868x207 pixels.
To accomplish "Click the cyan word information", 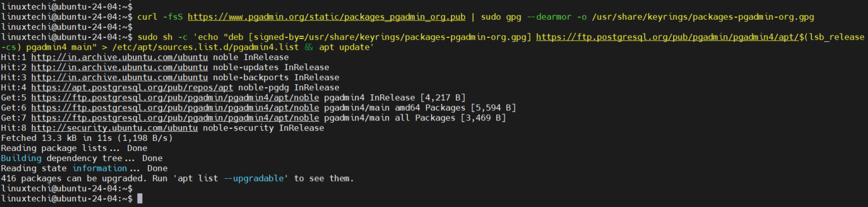I will (x=99, y=169).
